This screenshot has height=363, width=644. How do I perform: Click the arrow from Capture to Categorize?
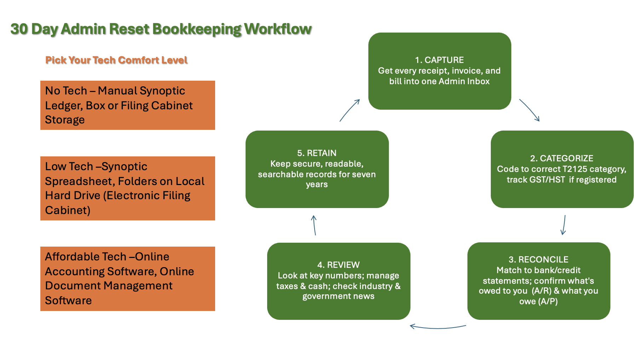point(529,110)
